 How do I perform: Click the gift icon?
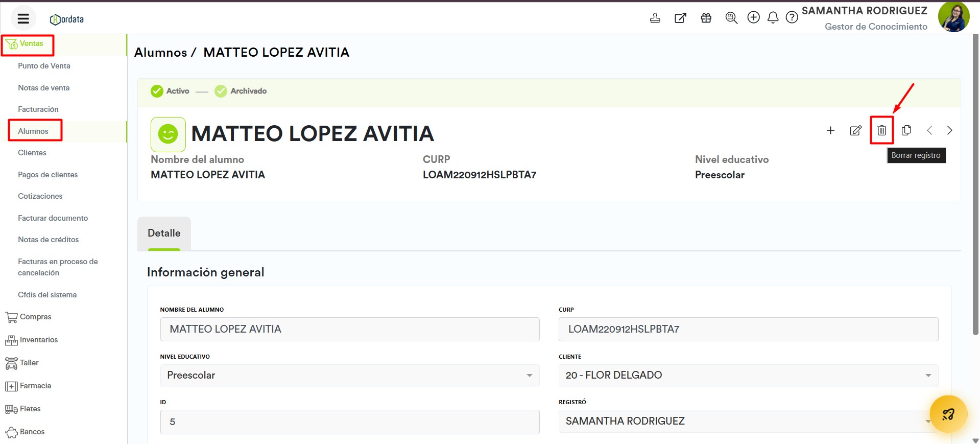click(x=706, y=18)
